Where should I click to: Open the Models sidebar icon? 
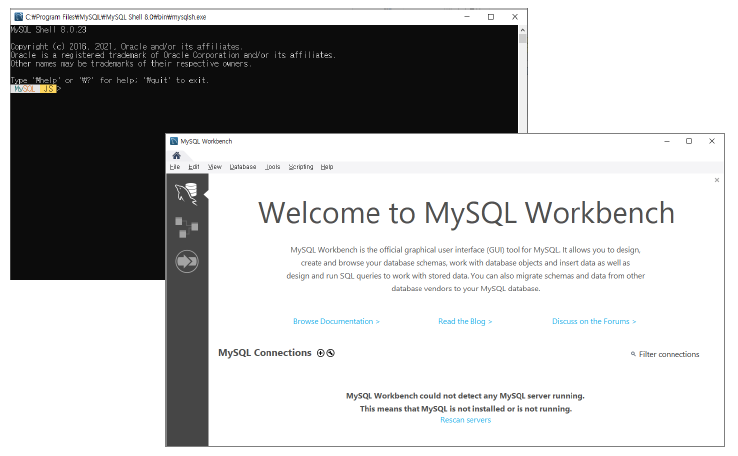(186, 227)
